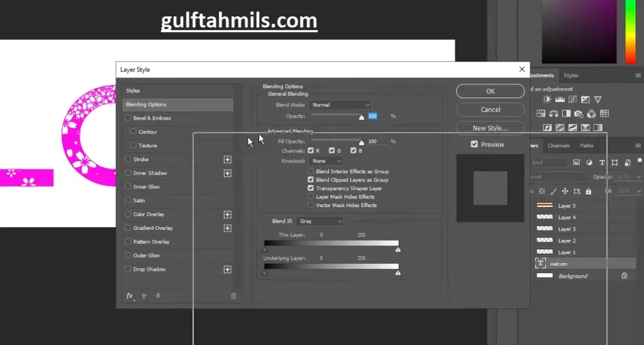Add a Color Balance adjustment (scales icon)
Image resolution: width=644 pixels, height=345 pixels.
[553, 114]
